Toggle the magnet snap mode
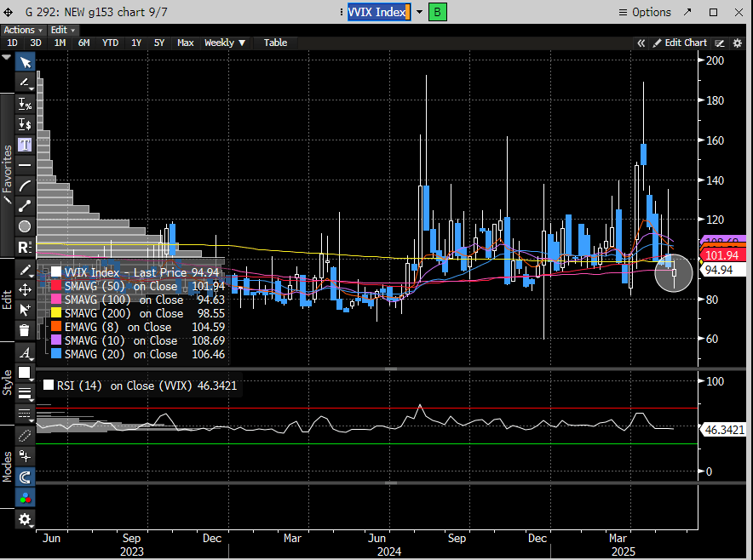This screenshot has height=560, width=753. (x=25, y=477)
